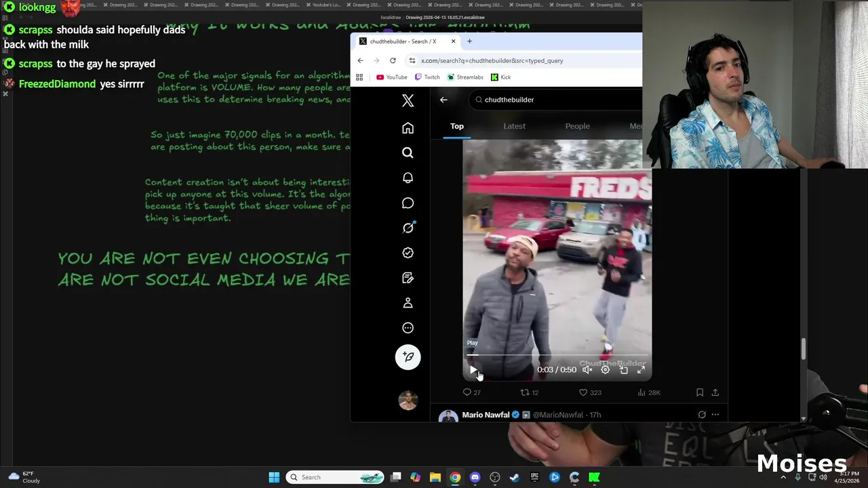868x488 pixels.
Task: Open the Home feed in X sidebar
Action: (408, 128)
